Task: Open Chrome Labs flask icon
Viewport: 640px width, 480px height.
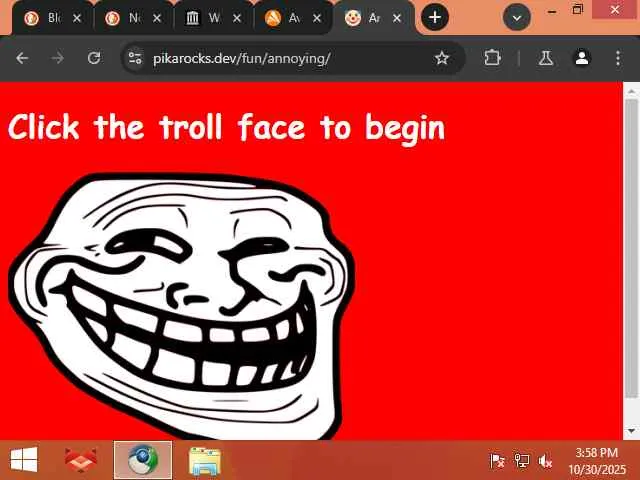Action: tap(546, 58)
